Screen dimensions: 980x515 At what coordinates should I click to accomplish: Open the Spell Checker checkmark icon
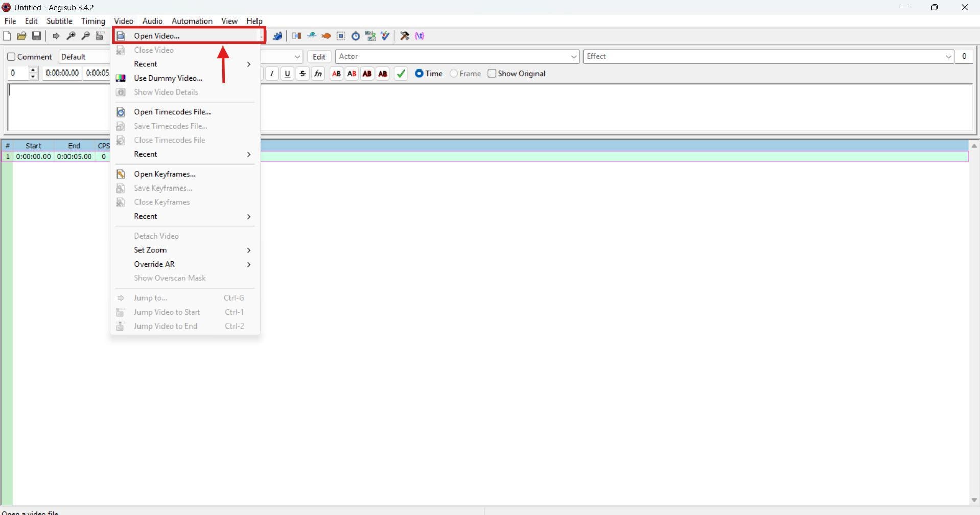[386, 36]
